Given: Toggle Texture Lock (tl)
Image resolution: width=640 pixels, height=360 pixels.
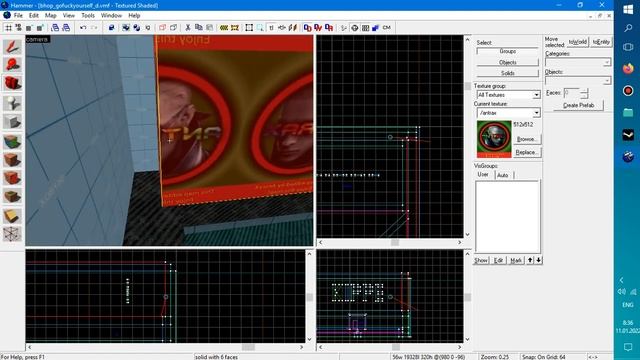Looking at the screenshot, I should (271, 28).
